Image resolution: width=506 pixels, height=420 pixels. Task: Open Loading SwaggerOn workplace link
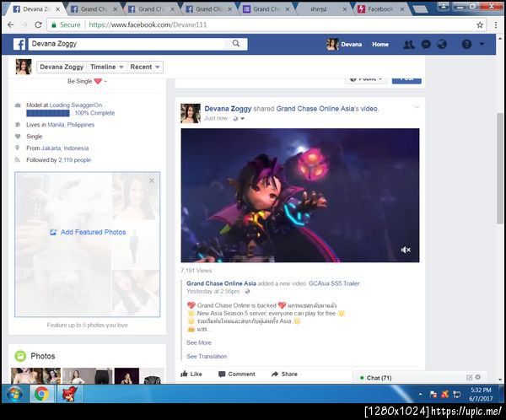click(76, 105)
